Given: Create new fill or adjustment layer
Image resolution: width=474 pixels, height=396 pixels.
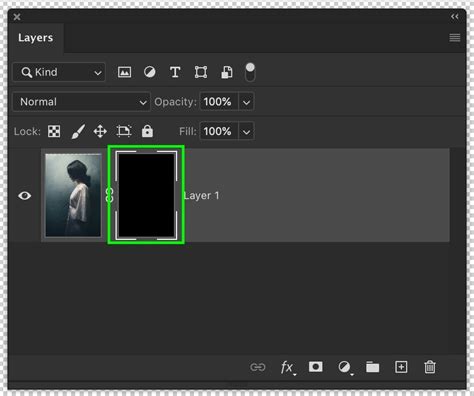Looking at the screenshot, I should tap(345, 368).
